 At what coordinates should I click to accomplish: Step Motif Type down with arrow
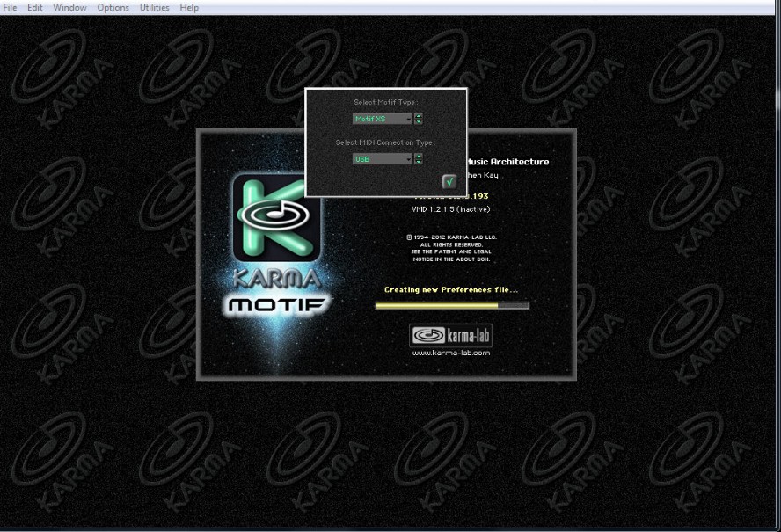419,122
